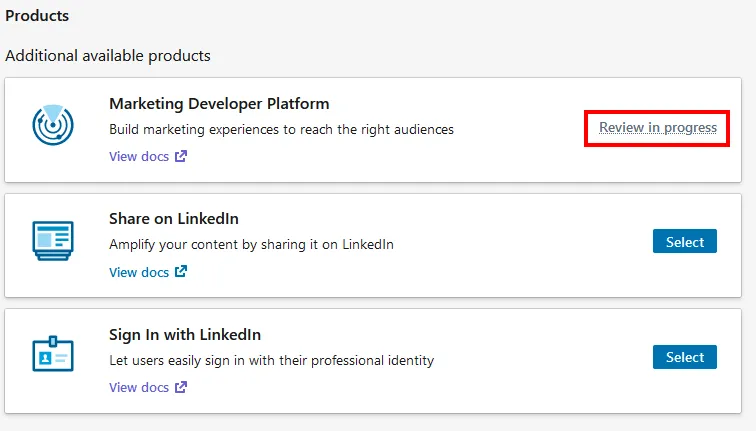Click the "Build marketing experiences" description text
The width and height of the screenshot is (756, 431).
pyautogui.click(x=281, y=129)
